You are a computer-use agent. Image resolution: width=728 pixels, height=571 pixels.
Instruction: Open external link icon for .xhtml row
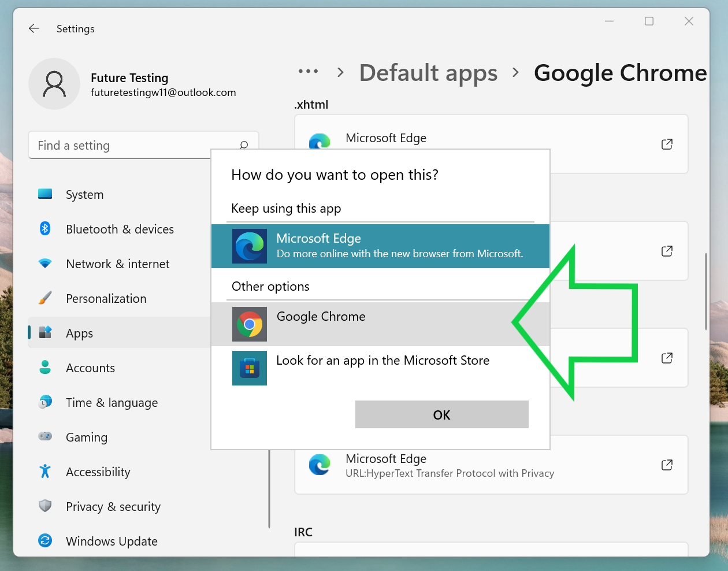pos(667,144)
